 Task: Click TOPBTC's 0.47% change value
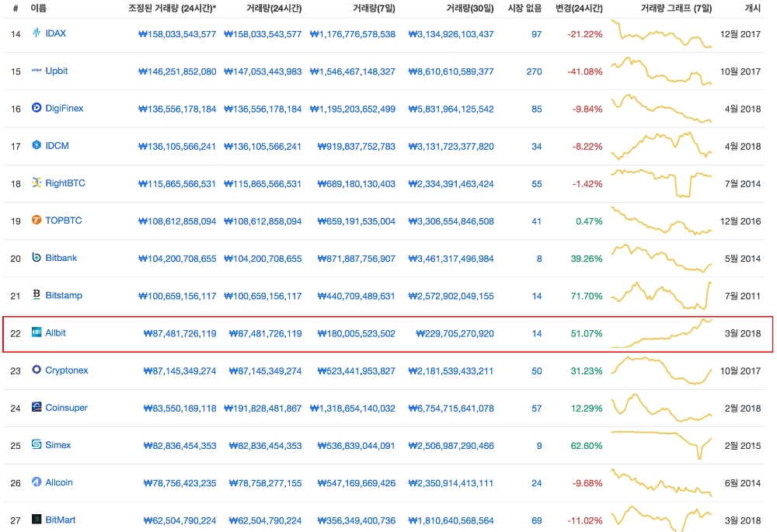pyautogui.click(x=589, y=221)
